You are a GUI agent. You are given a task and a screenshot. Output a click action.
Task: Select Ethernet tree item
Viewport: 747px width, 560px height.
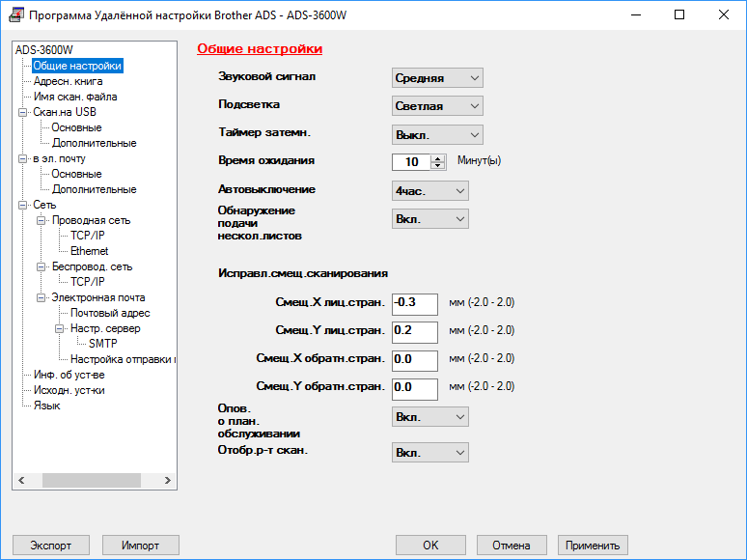pyautogui.click(x=89, y=251)
